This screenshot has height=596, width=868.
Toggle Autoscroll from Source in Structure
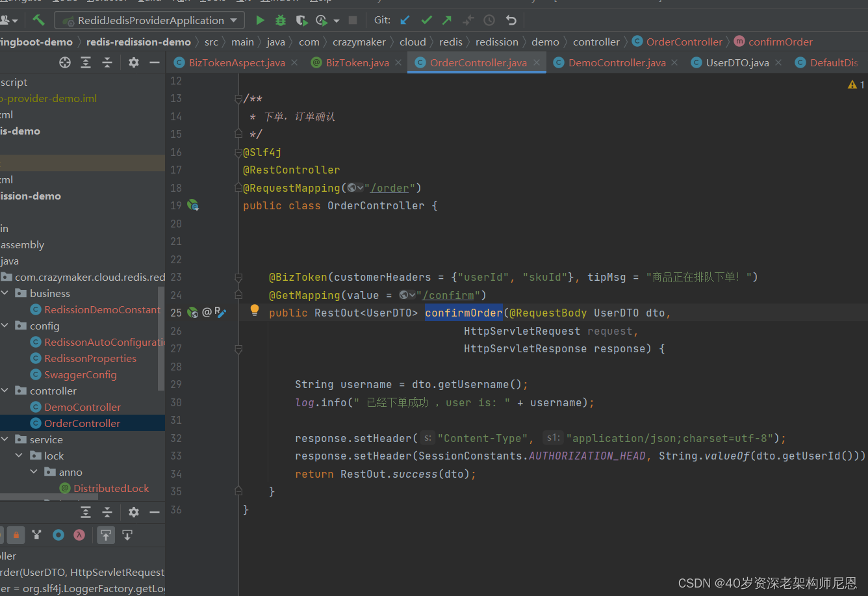pyautogui.click(x=127, y=535)
